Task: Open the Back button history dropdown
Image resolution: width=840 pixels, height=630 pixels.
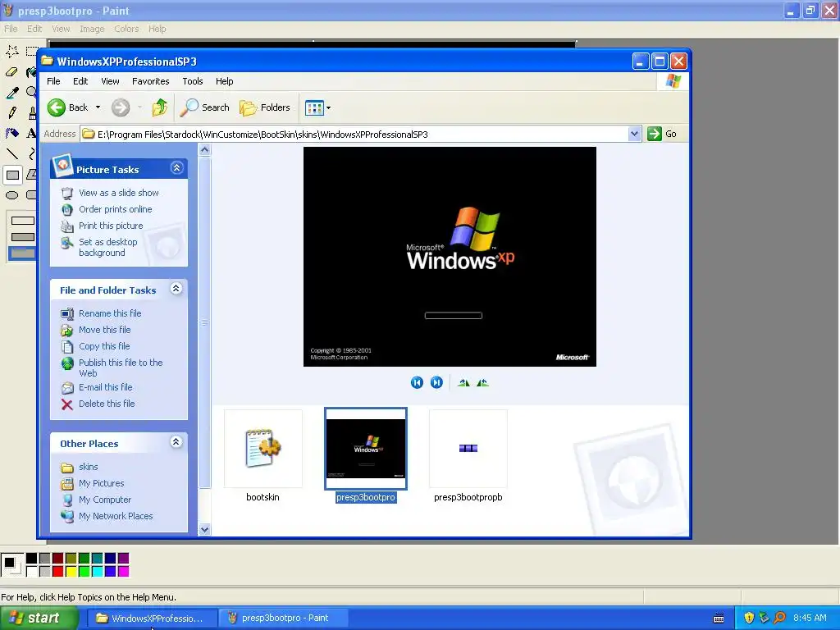Action: 98,107
